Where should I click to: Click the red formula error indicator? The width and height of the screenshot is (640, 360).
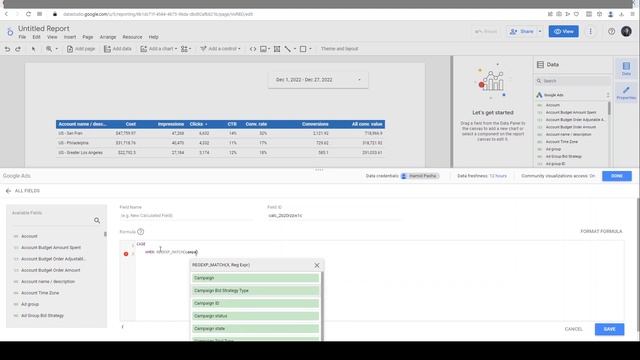[x=126, y=254]
